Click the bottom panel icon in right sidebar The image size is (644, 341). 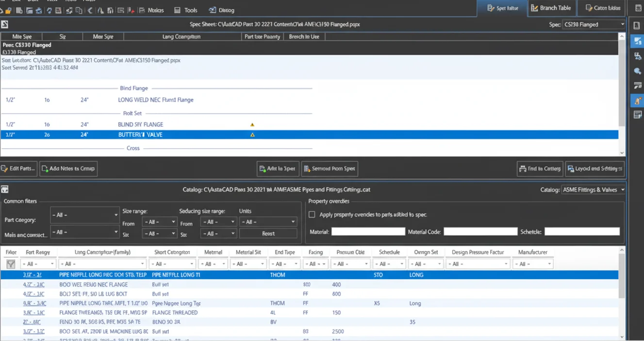point(638,115)
